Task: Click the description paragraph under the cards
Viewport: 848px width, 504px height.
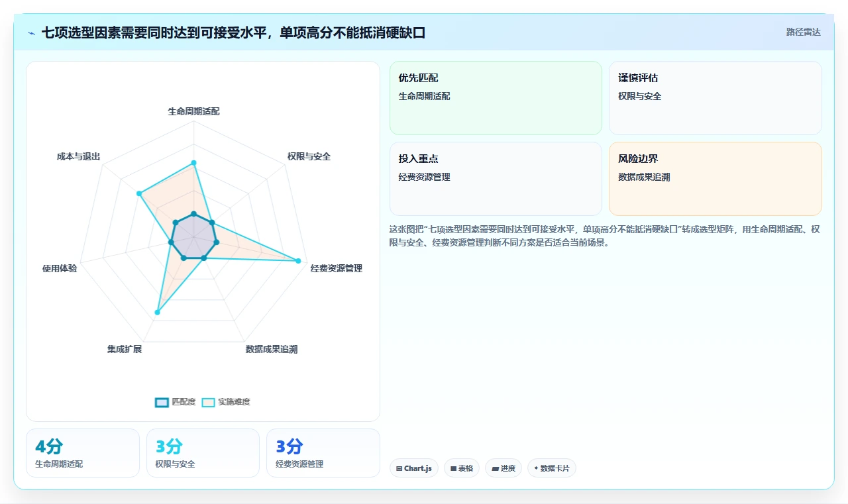Action: pyautogui.click(x=605, y=236)
